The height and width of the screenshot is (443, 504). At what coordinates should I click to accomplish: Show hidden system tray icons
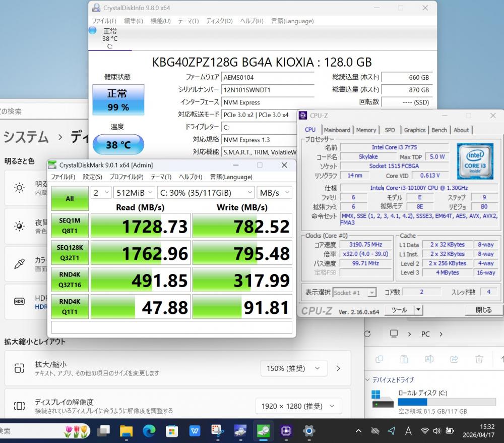[x=358, y=431]
